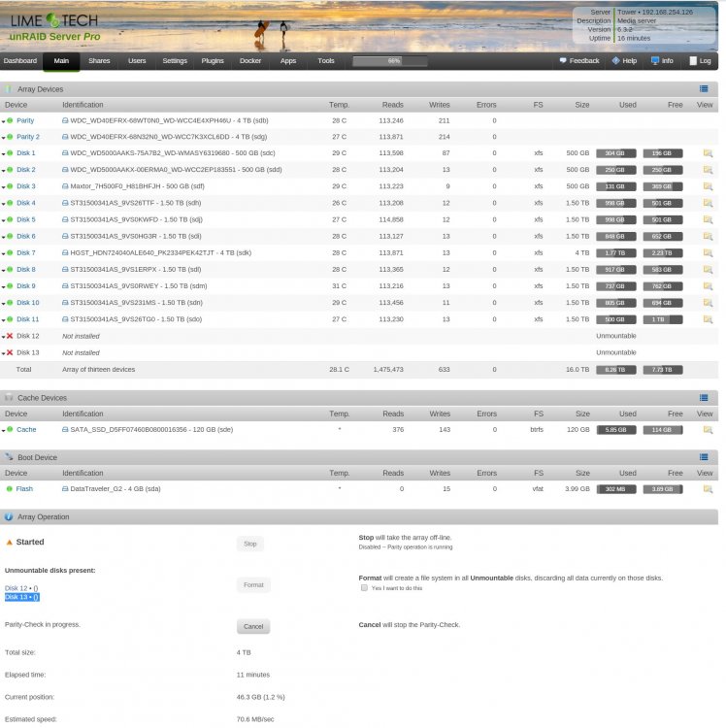Open the Help toggle in header
Viewport: 726px width, 728px height.
pos(624,61)
